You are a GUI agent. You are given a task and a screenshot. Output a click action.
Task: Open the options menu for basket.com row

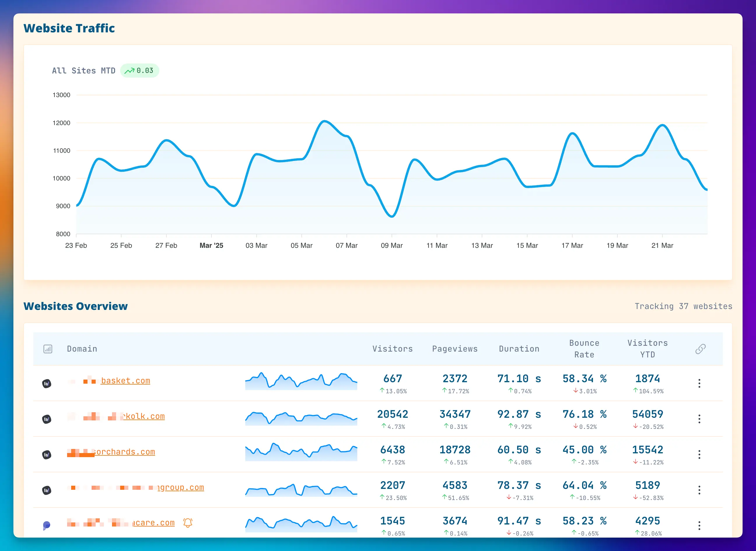click(699, 383)
